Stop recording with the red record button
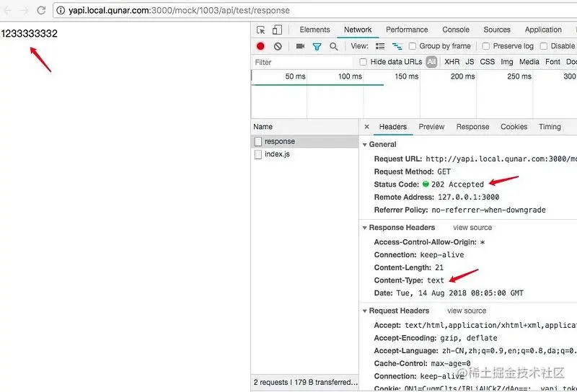Screen dimensions: 577x392 pyautogui.click(x=260, y=46)
